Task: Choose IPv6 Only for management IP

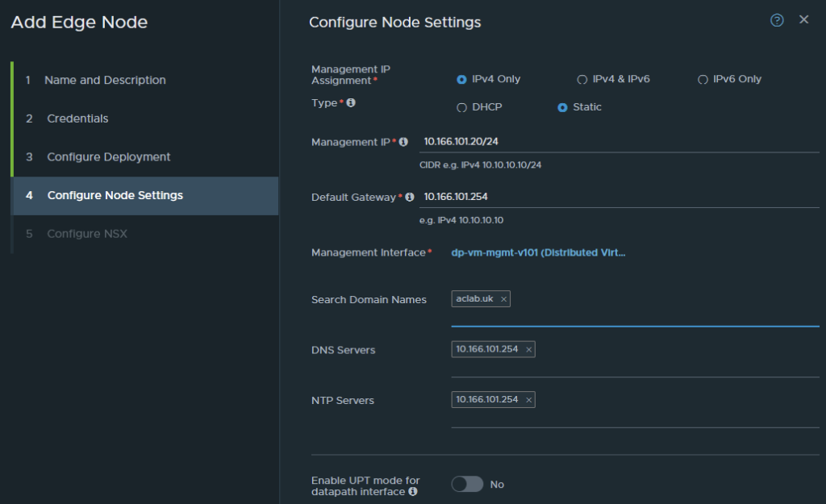Action: tap(703, 80)
